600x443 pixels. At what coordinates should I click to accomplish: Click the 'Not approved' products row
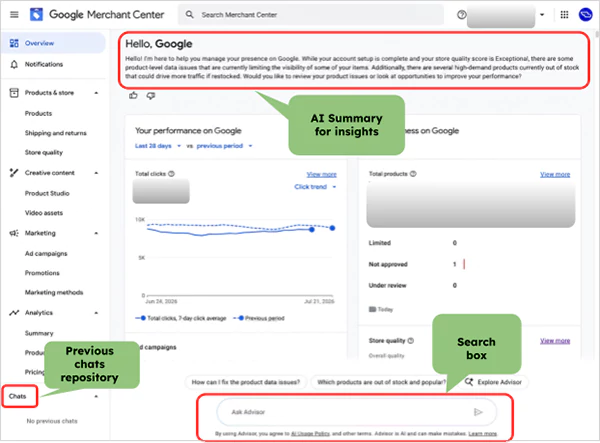pos(417,264)
